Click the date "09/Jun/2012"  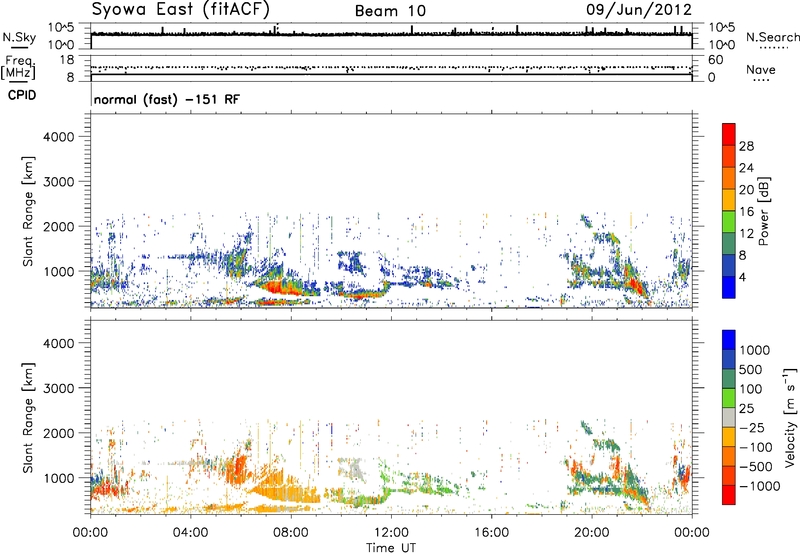tap(639, 10)
